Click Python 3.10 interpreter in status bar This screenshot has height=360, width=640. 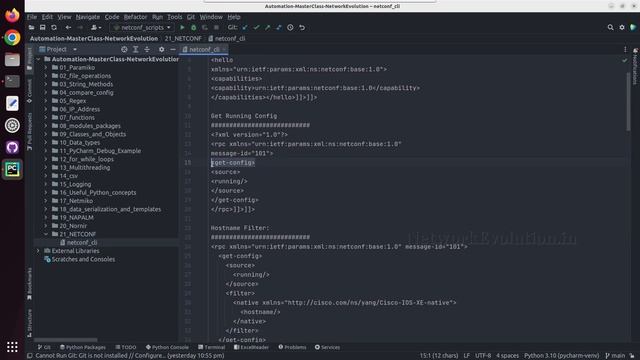pyautogui.click(x=561, y=356)
